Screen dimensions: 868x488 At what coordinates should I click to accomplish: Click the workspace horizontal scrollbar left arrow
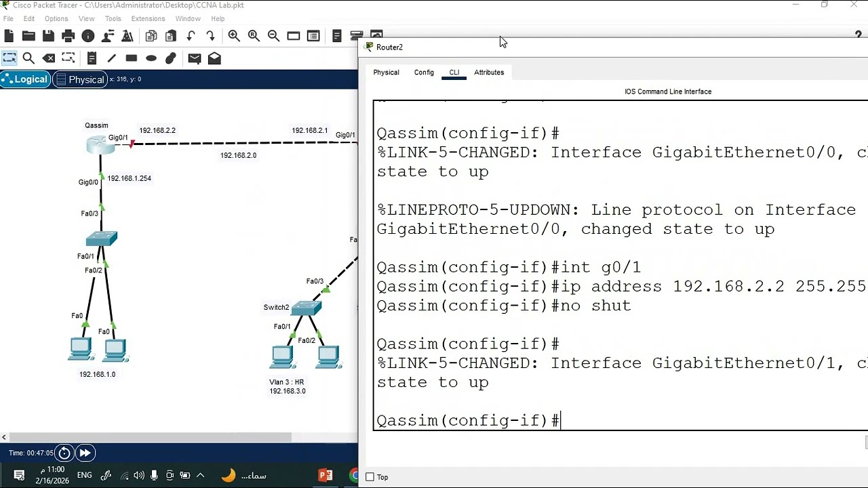(4, 437)
